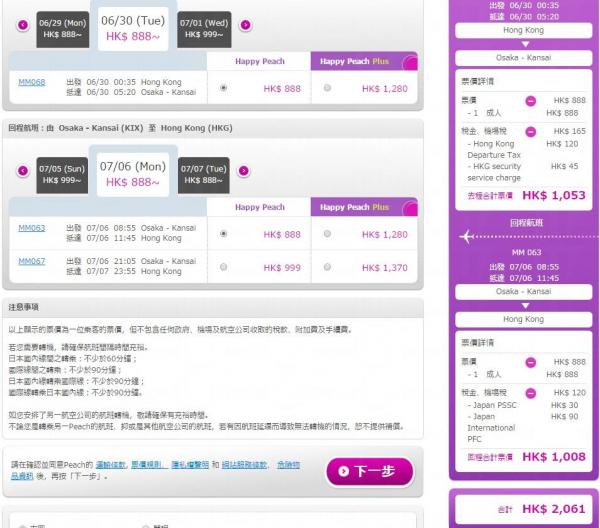Select Happy Peach HK$ 888 for MM068
This screenshot has width=600, height=528.
coord(223,88)
